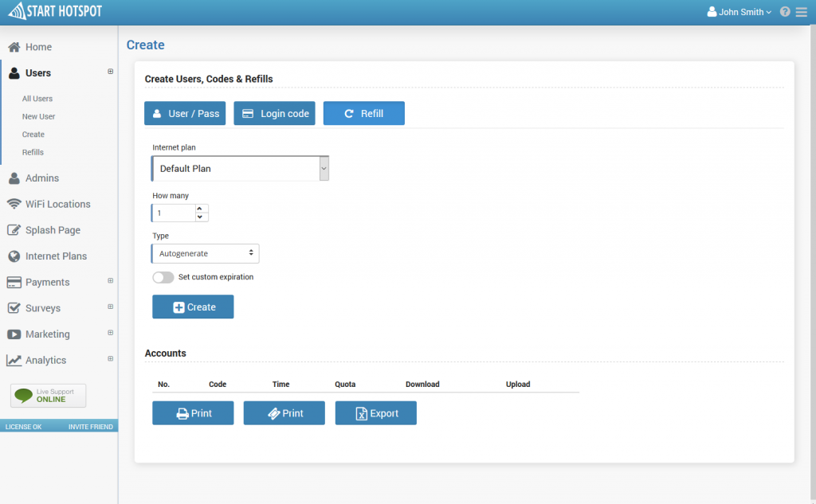This screenshot has width=816, height=504.
Task: Click the Admins person icon
Action: pos(14,178)
